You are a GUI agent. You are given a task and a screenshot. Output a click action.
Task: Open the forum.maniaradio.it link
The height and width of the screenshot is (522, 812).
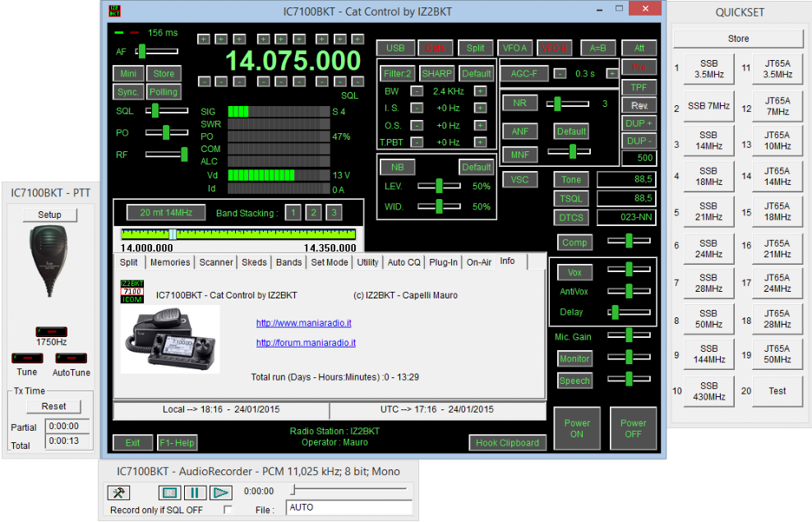point(306,343)
